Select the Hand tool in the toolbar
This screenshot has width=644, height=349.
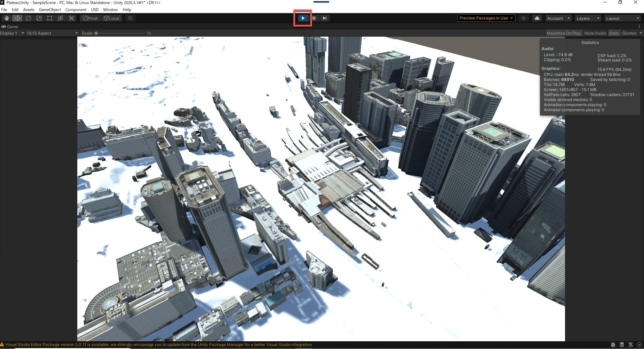pyautogui.click(x=6, y=18)
